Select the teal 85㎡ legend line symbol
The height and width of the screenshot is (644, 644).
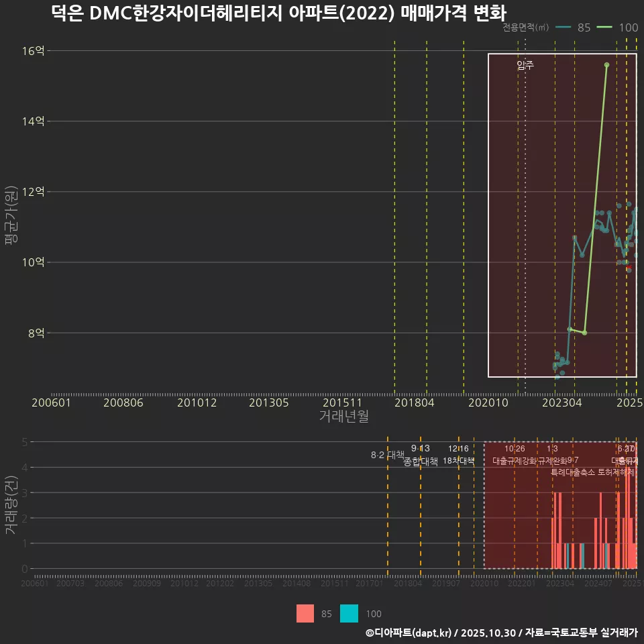coord(563,28)
